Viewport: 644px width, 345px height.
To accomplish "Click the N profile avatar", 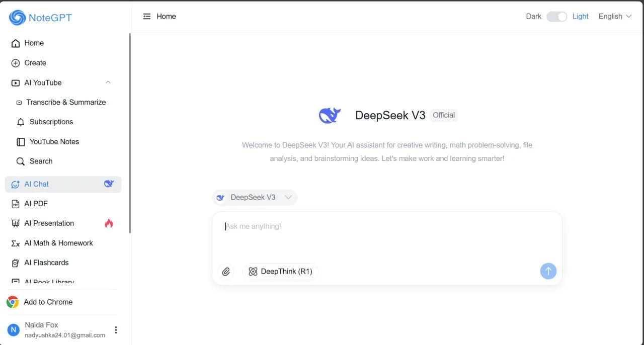I will coord(14,329).
